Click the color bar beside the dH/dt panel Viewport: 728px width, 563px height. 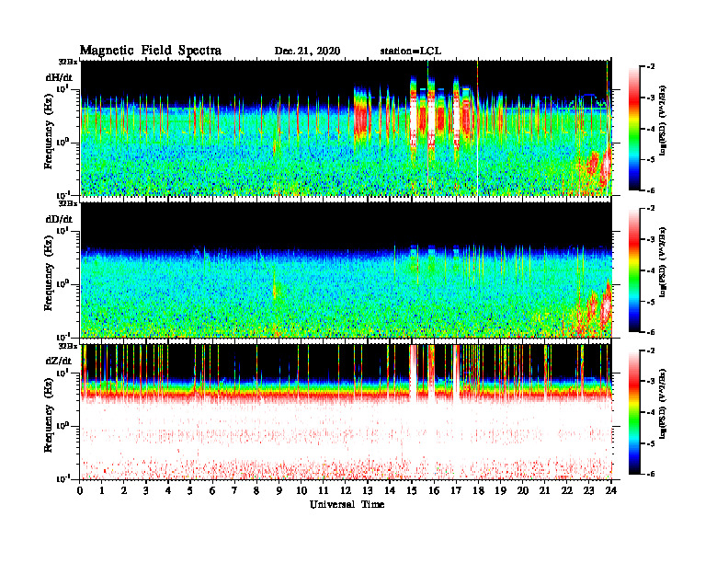tap(634, 128)
